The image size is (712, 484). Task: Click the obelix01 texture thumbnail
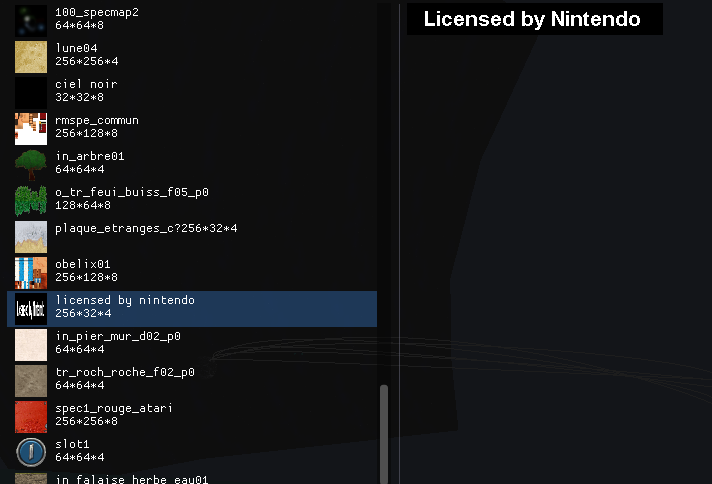coord(31,273)
